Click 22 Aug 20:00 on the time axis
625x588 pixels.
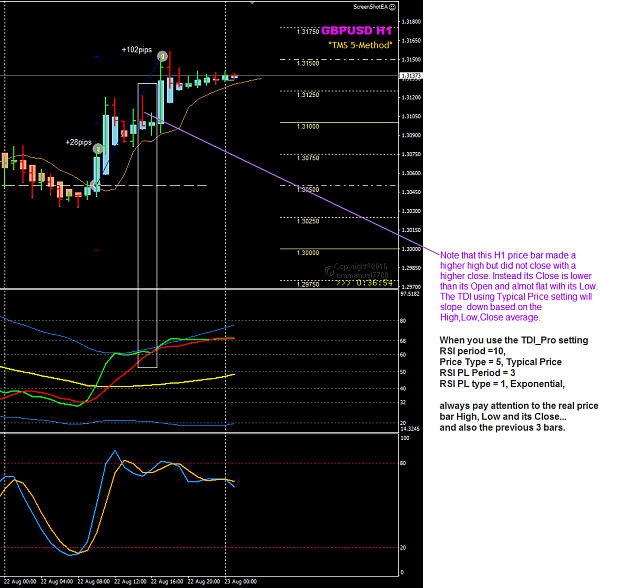pos(204,582)
